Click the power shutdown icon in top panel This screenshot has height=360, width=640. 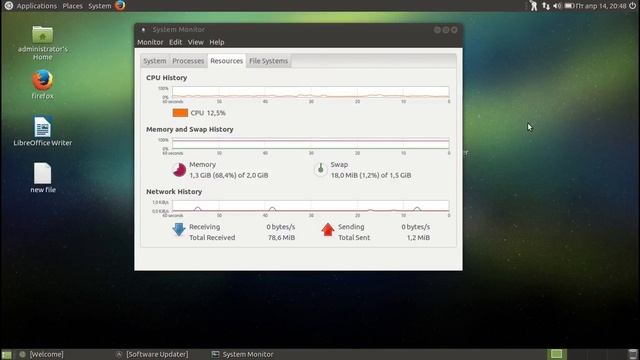(633, 6)
